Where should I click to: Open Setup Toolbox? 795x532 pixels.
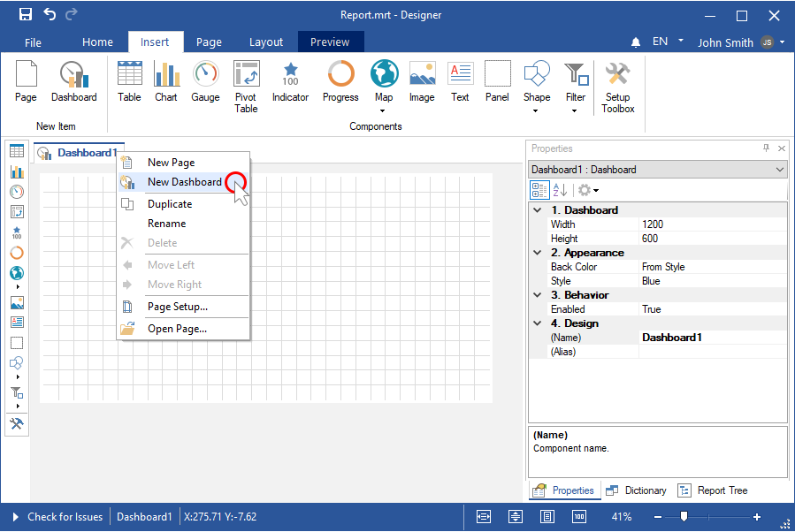[617, 86]
